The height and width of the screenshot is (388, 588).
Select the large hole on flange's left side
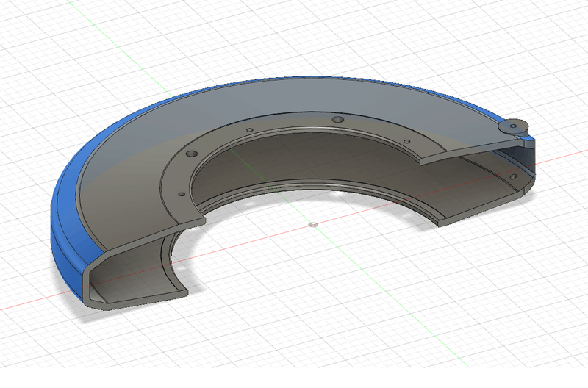coord(191,154)
